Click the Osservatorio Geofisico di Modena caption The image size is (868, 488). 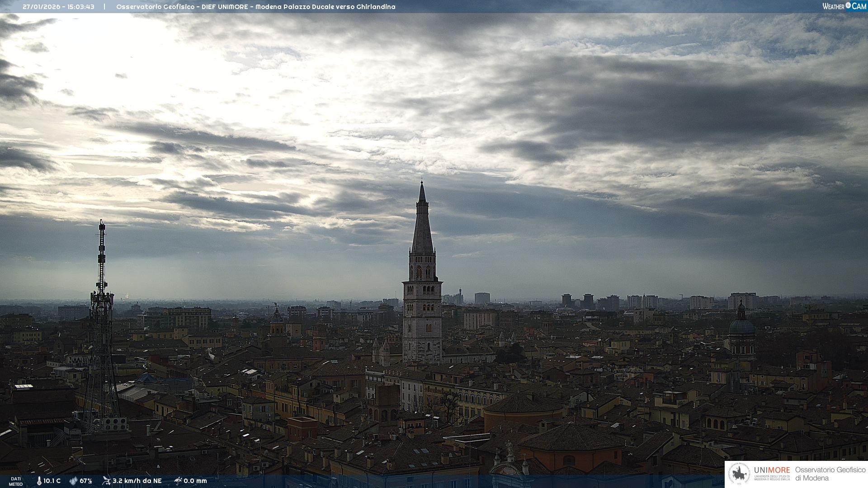[x=830, y=474]
